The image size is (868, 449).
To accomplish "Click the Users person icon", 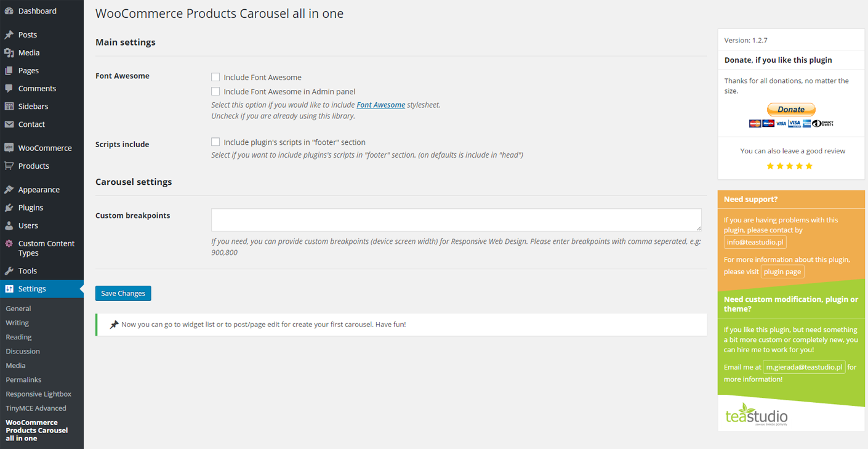I will tap(9, 226).
